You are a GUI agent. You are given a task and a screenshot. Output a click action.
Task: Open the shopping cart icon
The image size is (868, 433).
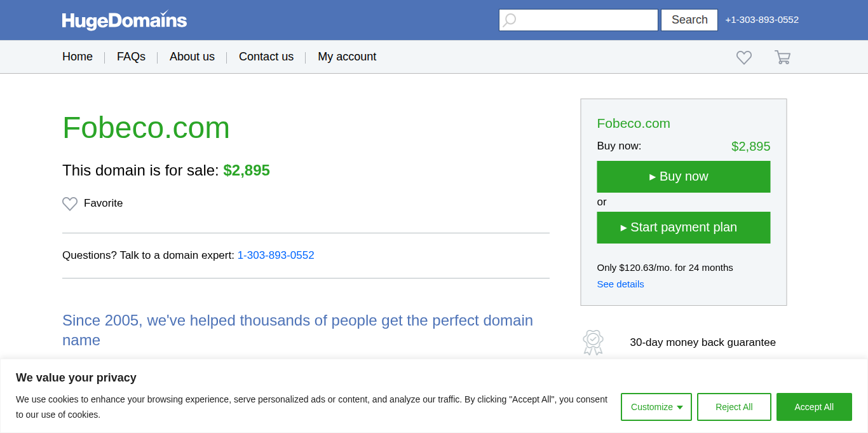782,57
